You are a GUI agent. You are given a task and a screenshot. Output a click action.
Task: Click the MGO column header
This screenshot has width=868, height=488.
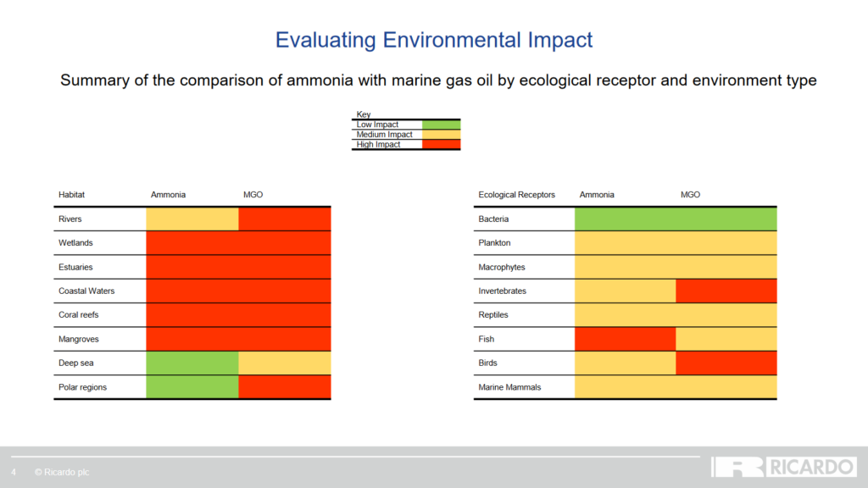(253, 195)
